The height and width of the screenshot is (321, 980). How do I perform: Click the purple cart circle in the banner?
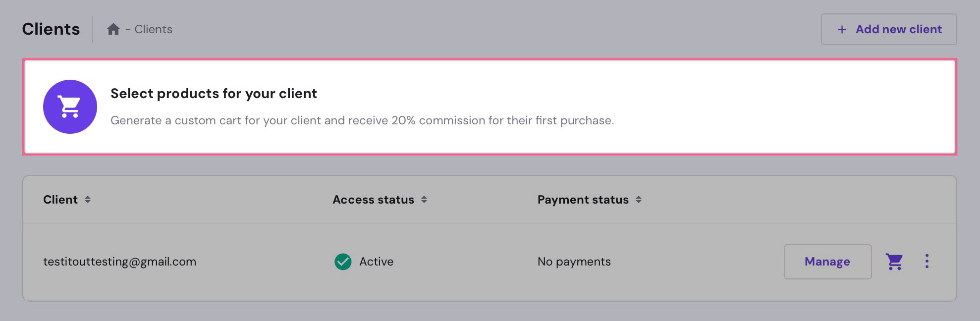click(x=70, y=107)
